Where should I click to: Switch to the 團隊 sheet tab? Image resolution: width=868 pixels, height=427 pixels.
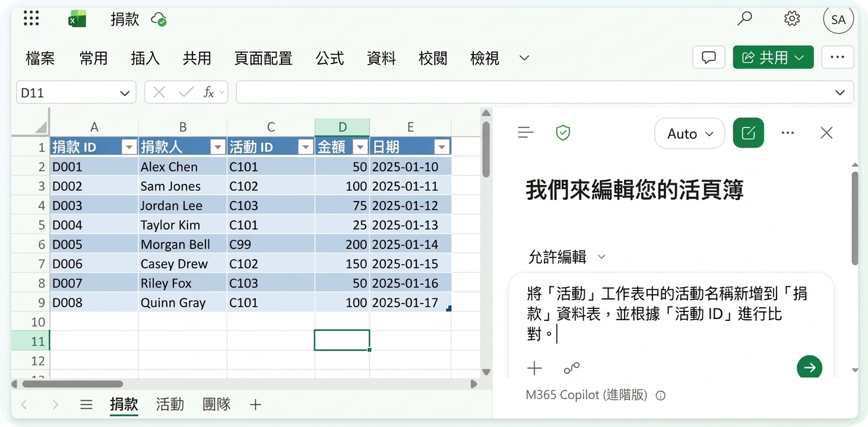coord(216,404)
